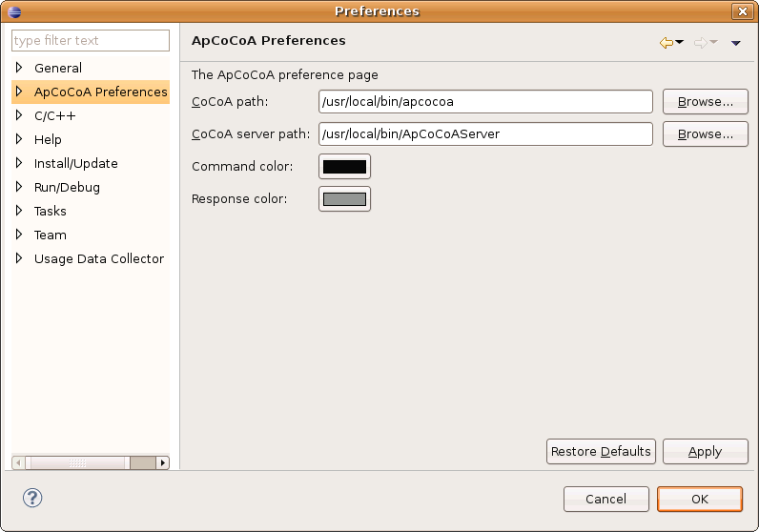Click Browse button for CoCoA path
This screenshot has width=759, height=532.
[x=706, y=102]
